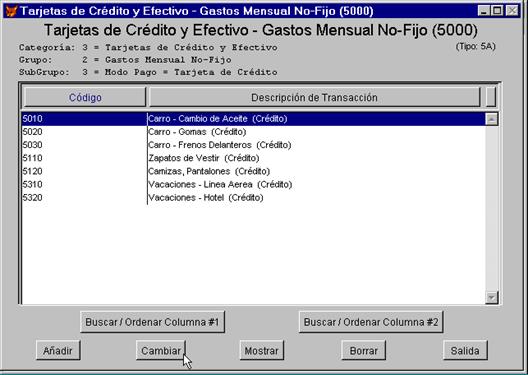Click the list scrollbar up arrow
The width and height of the screenshot is (528, 375).
coord(492,119)
